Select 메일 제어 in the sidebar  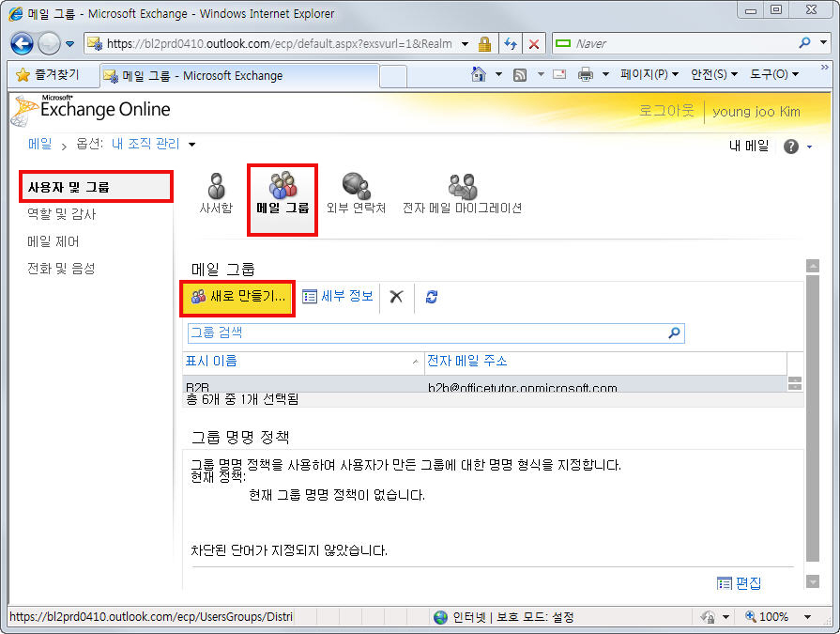pyautogui.click(x=53, y=241)
